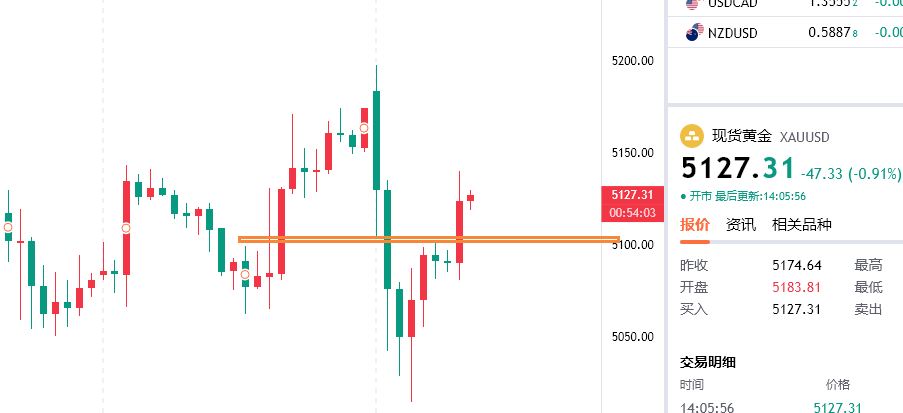The image size is (903, 413).
Task: Click the 5200.00 price axis label
Action: click(x=632, y=61)
